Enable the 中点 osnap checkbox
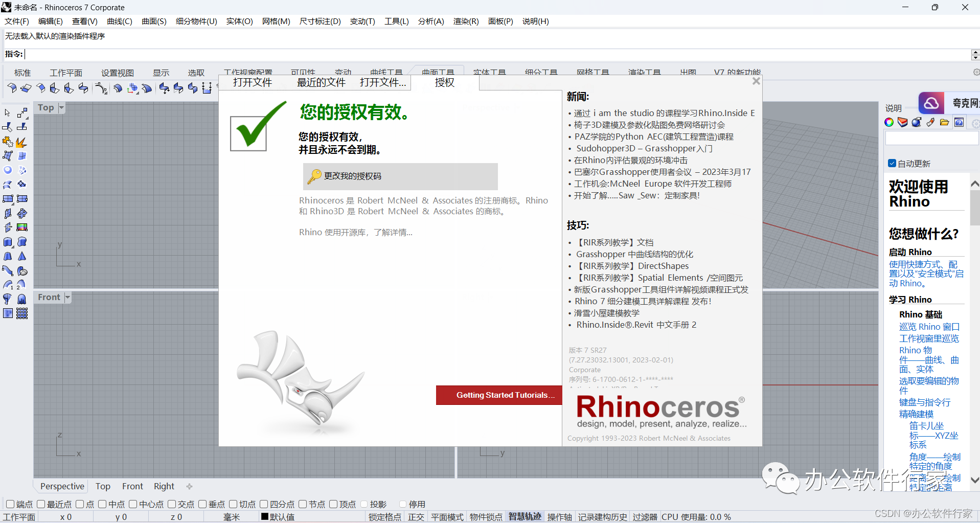The image size is (980, 523). coord(102,504)
